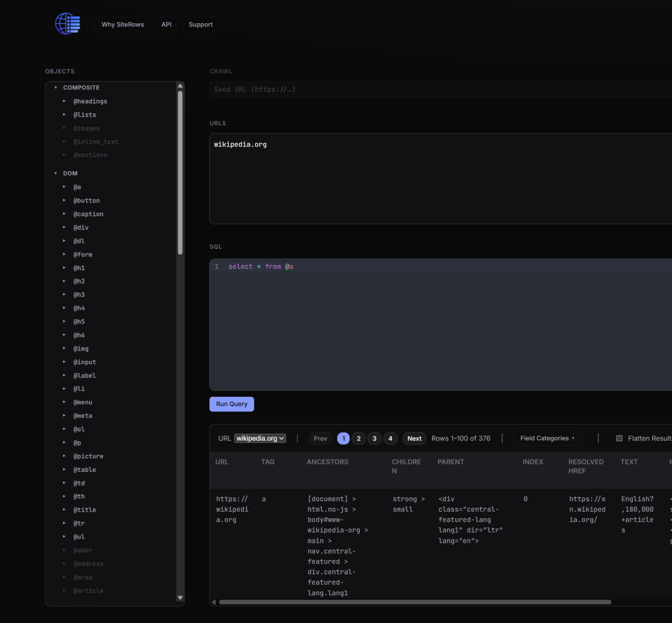Collapse the COMPOSITE objects group
The image size is (672, 623).
point(56,88)
